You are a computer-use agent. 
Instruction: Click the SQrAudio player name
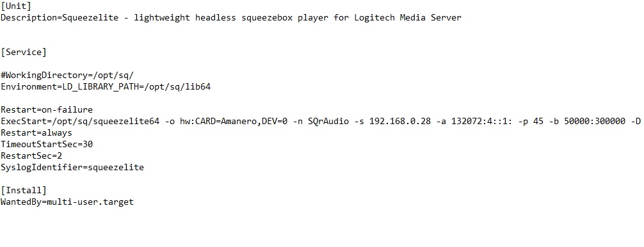pyautogui.click(x=328, y=121)
